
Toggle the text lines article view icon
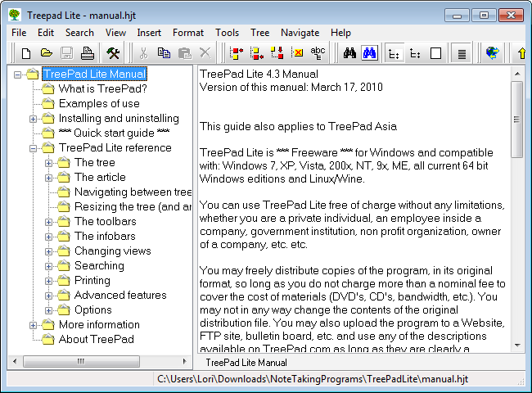462,53
